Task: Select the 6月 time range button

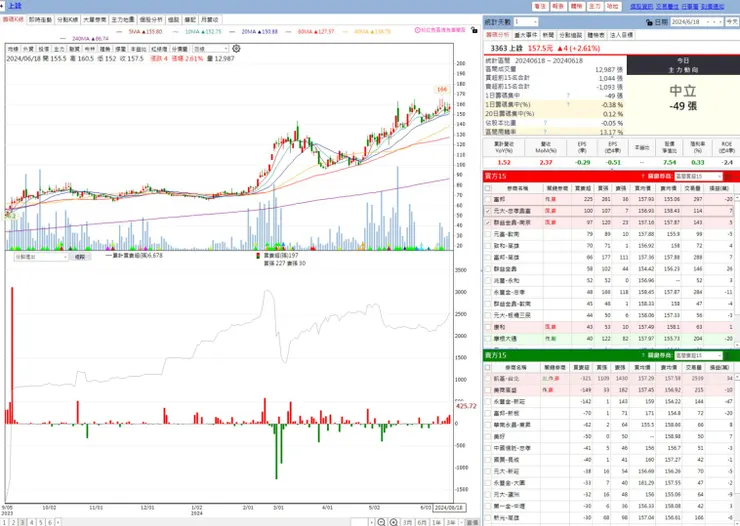Action: pyautogui.click(x=422, y=522)
